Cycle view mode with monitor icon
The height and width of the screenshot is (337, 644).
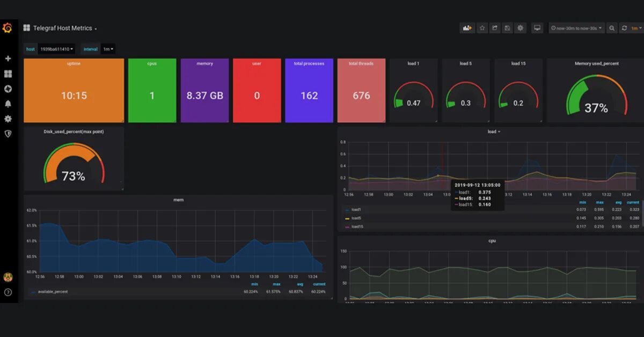(x=537, y=28)
